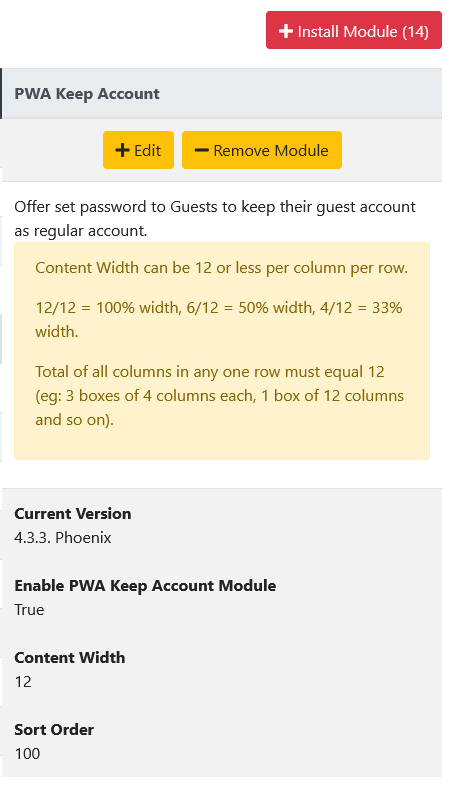Click the guest account description text
449x785 pixels.
tap(215, 219)
